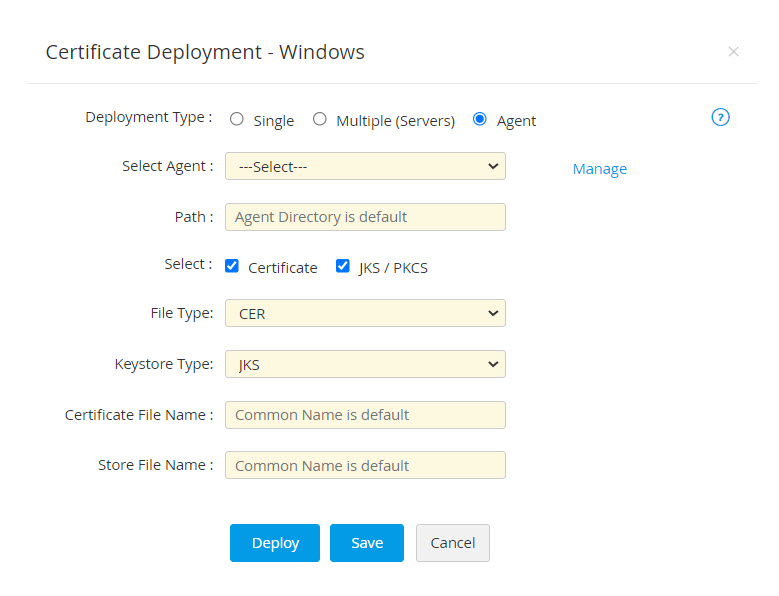Click the Save button

point(367,543)
